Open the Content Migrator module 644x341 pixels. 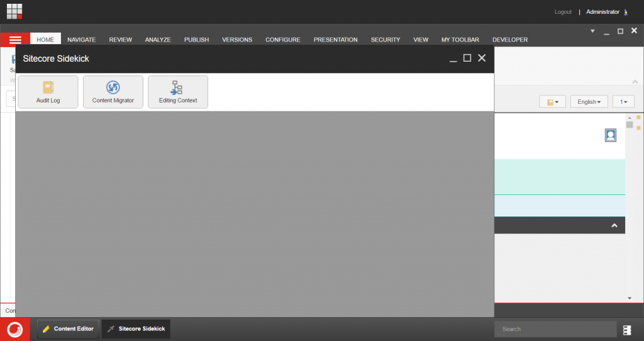(113, 92)
